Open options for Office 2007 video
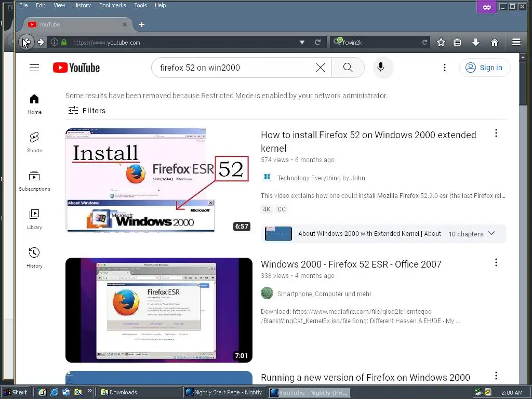 coord(496,262)
